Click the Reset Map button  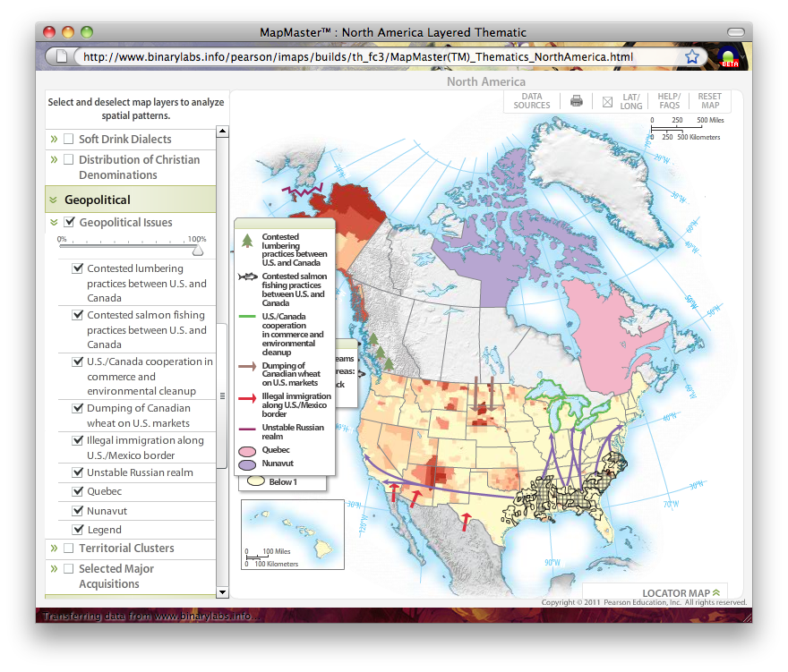point(709,101)
